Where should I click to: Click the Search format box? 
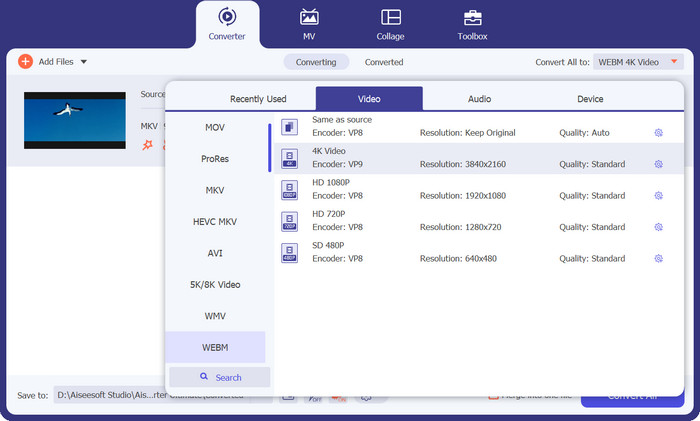(220, 377)
